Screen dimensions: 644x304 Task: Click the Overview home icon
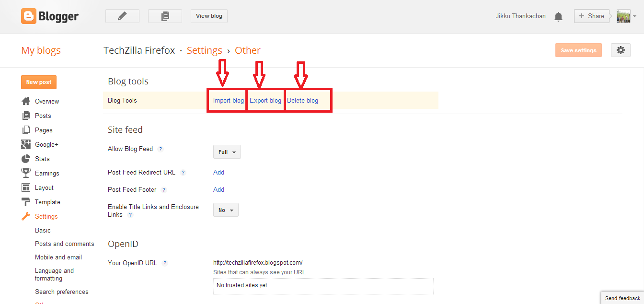[x=26, y=101]
